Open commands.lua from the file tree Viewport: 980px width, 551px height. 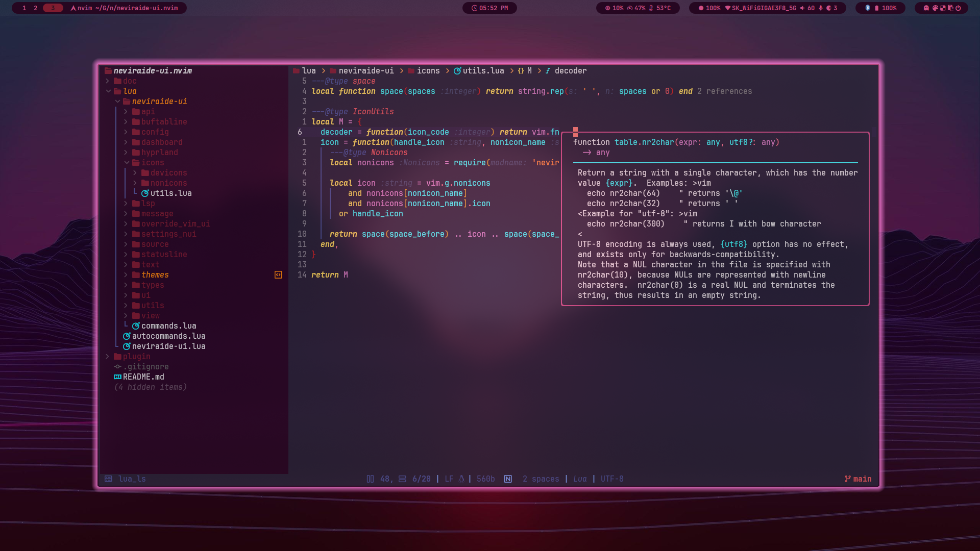coord(168,326)
